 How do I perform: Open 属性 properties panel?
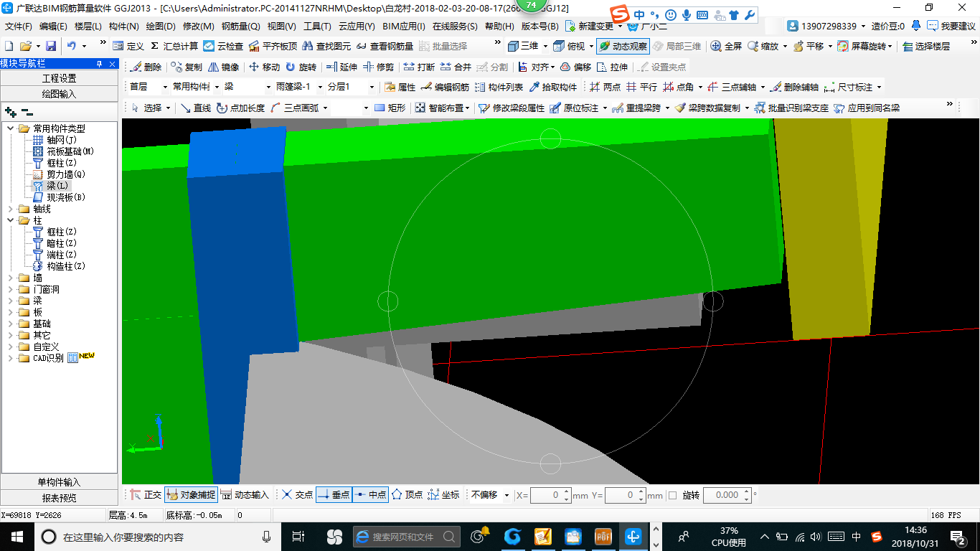coord(400,87)
